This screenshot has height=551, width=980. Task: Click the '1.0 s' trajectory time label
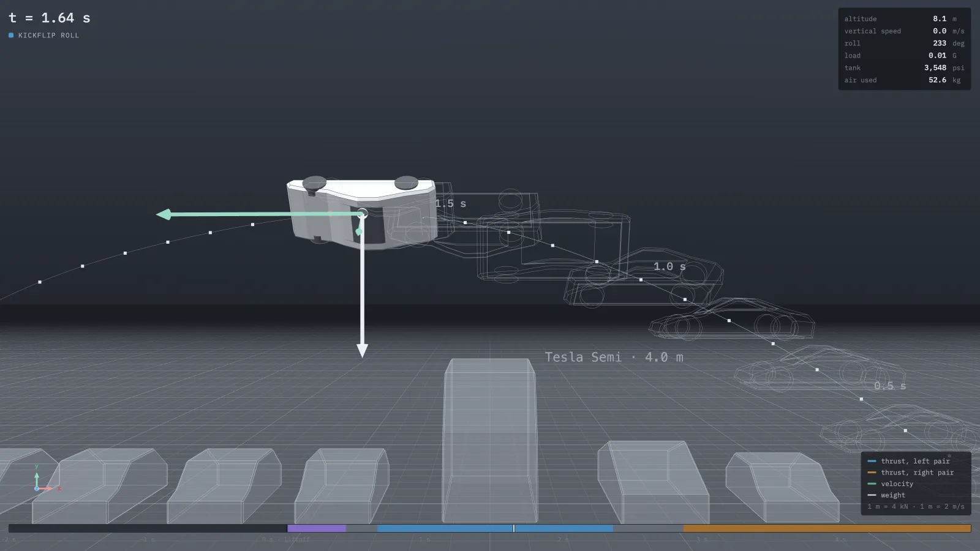[x=669, y=266]
